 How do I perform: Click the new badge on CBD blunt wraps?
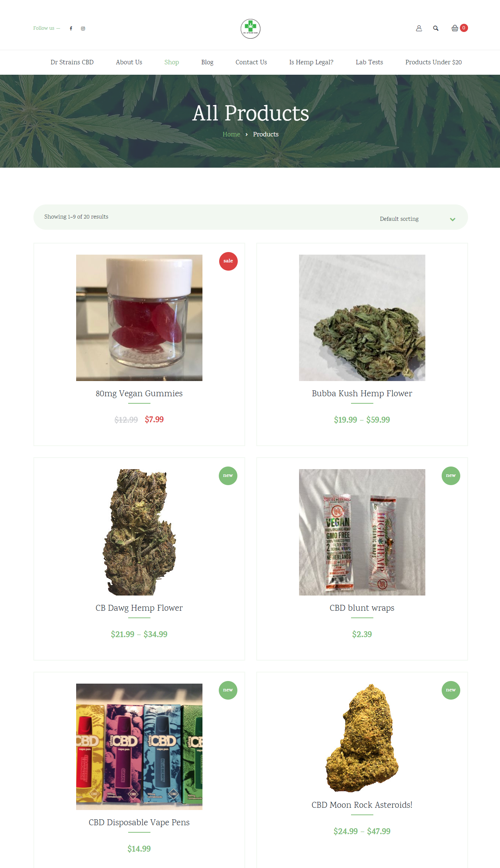pos(451,475)
